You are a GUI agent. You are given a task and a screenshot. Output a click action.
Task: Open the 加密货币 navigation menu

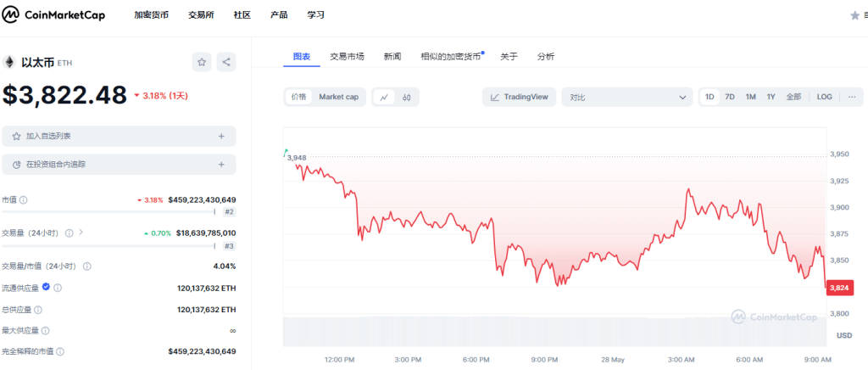tap(151, 15)
